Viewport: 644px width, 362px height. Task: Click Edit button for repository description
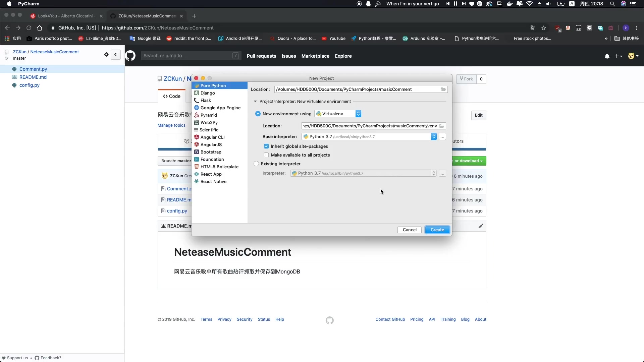click(479, 115)
